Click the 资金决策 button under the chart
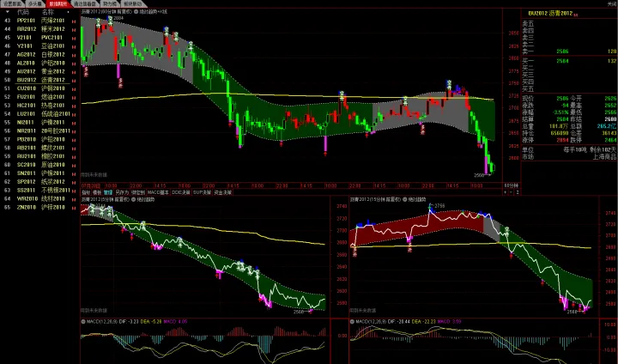The height and width of the screenshot is (364, 618). 223,192
